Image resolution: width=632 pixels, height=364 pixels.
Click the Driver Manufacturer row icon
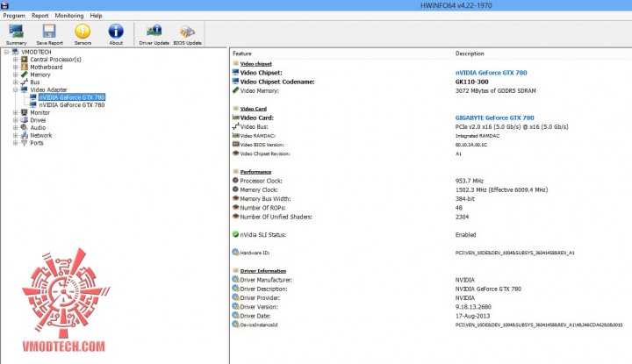point(236,280)
